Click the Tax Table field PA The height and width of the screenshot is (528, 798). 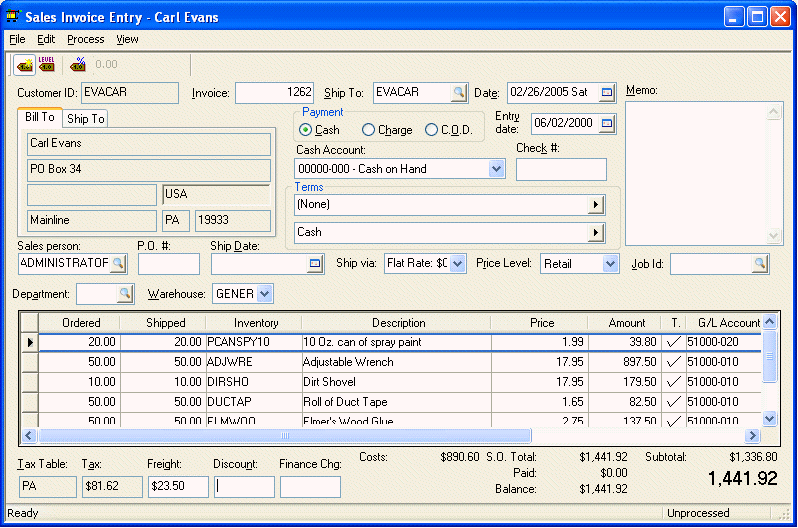tap(47, 487)
